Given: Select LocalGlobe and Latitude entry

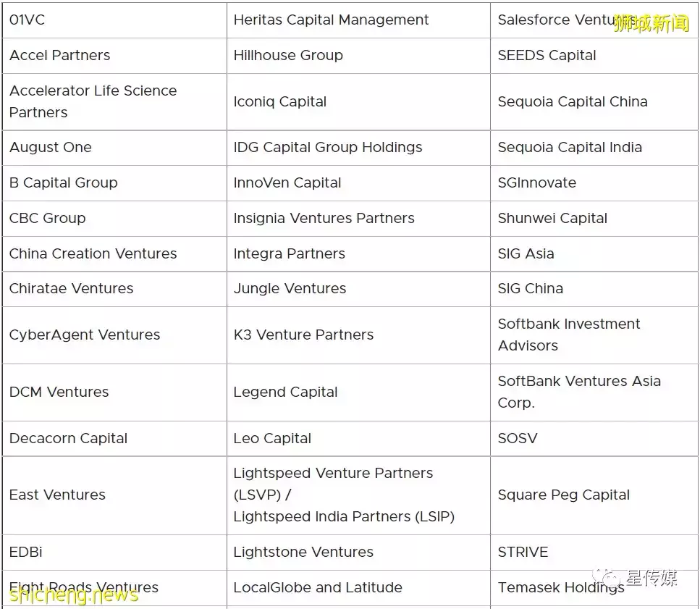Looking at the screenshot, I should 317,588.
